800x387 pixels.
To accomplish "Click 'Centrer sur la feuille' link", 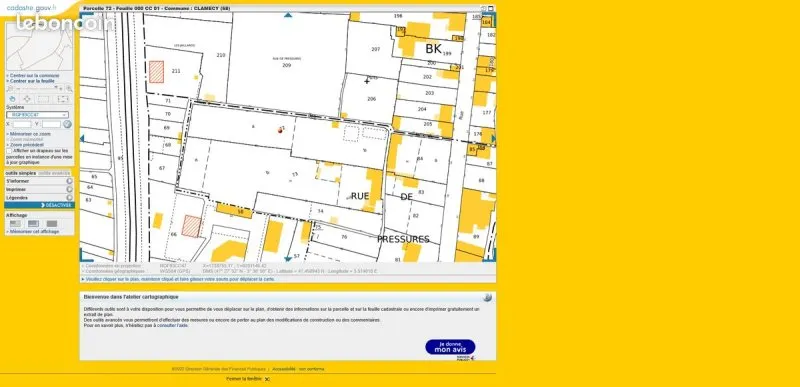I will tap(32, 81).
